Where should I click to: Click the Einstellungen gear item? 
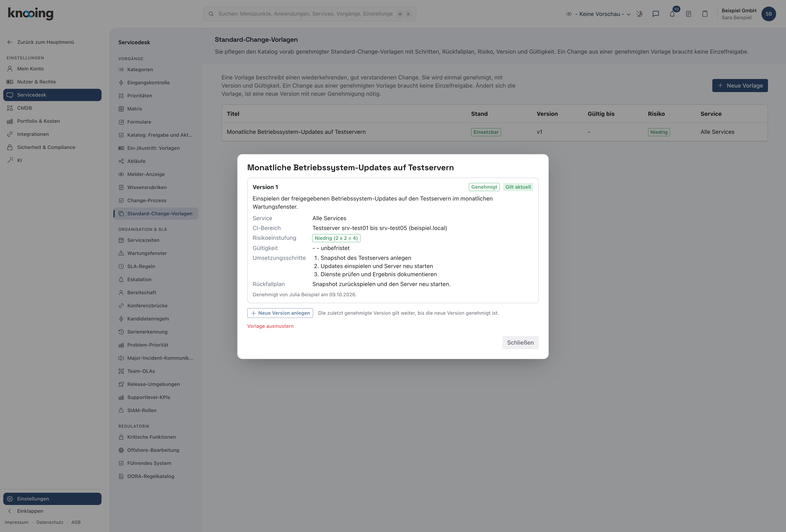[x=52, y=499]
